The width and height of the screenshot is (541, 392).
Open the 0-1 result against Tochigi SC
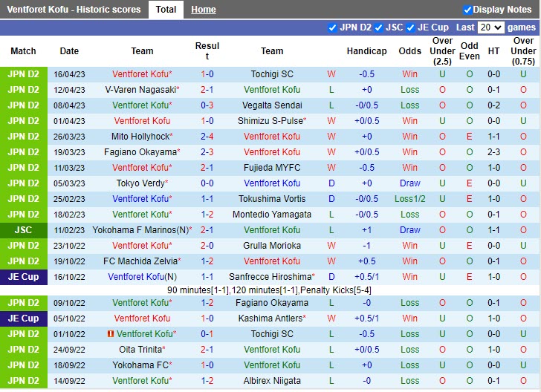click(207, 334)
